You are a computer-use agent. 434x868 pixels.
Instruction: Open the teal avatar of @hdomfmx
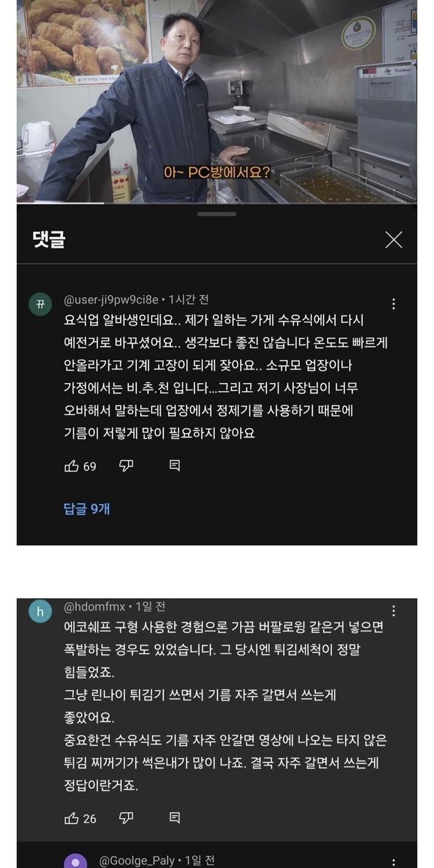pos(40,611)
